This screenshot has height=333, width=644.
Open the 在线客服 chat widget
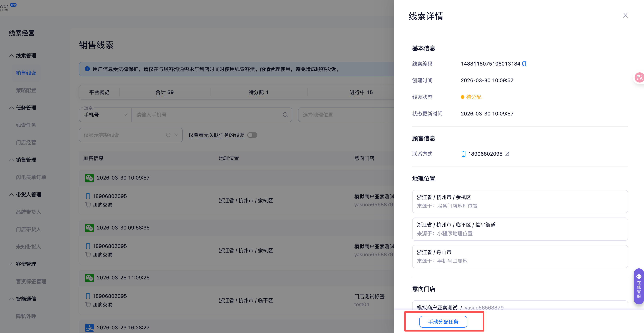[639, 286]
